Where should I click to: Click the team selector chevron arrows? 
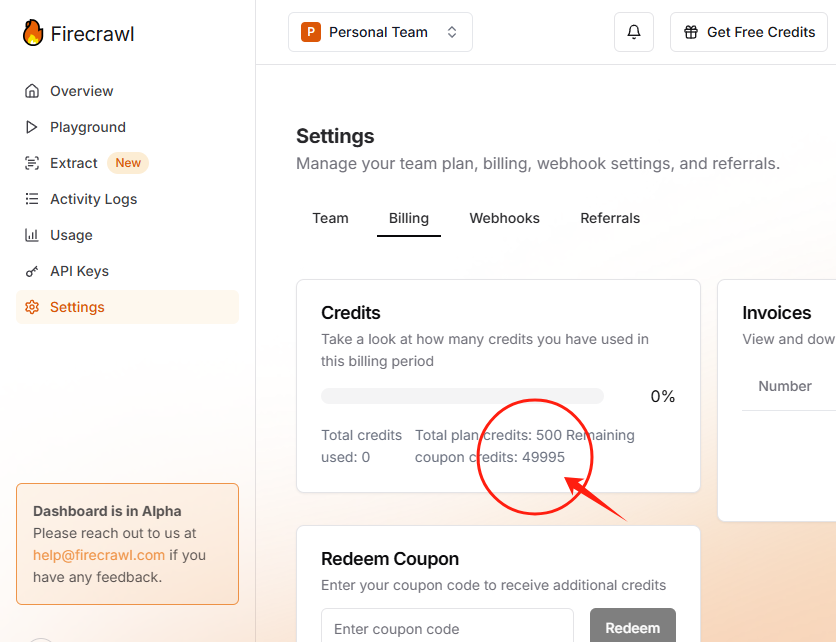452,32
